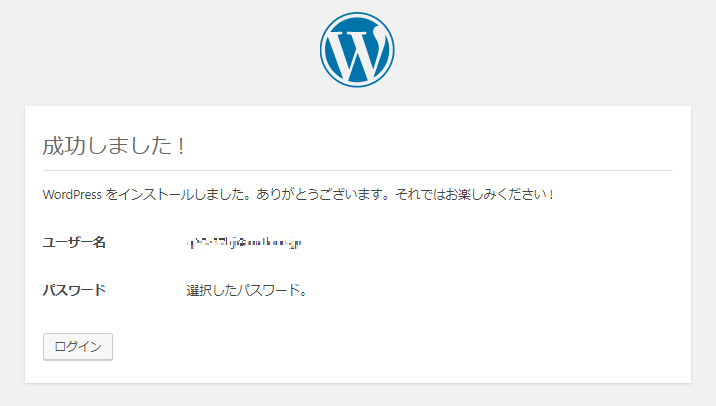This screenshot has height=406, width=716.
Task: Click the divider line under the heading
Action: [357, 170]
